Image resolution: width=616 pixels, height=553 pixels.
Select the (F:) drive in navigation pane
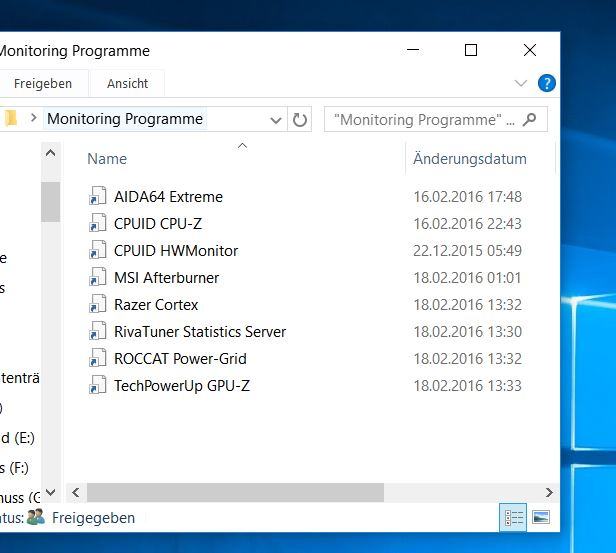(x=14, y=467)
